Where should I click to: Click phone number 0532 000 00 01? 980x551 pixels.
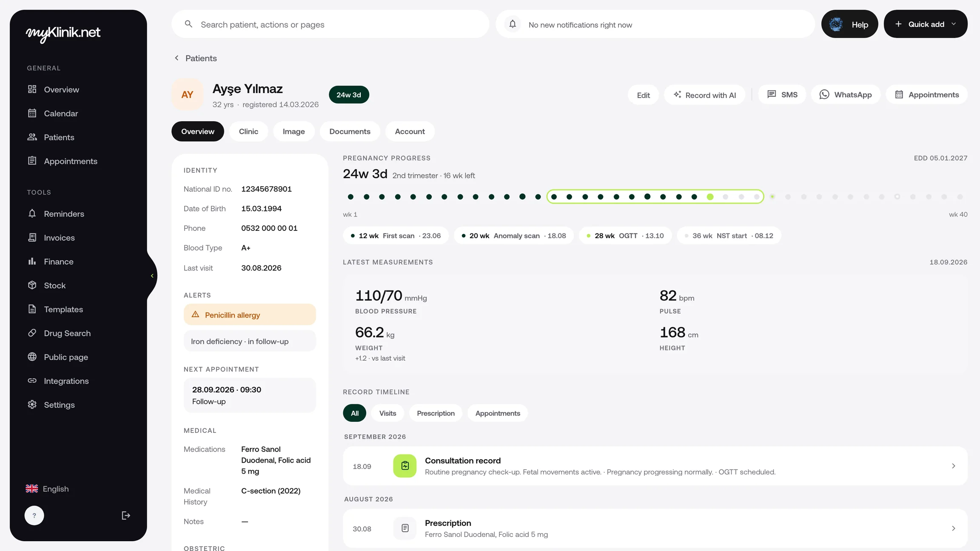point(269,228)
